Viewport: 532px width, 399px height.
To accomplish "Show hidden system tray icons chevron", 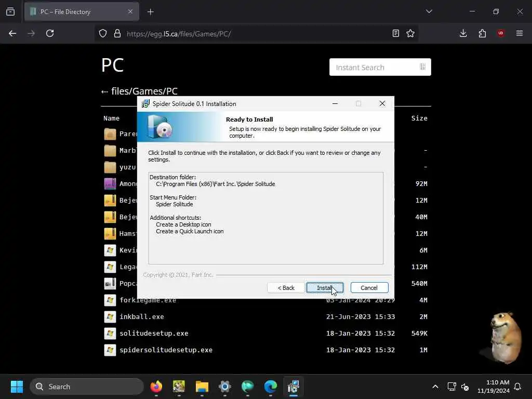I will coord(435,387).
